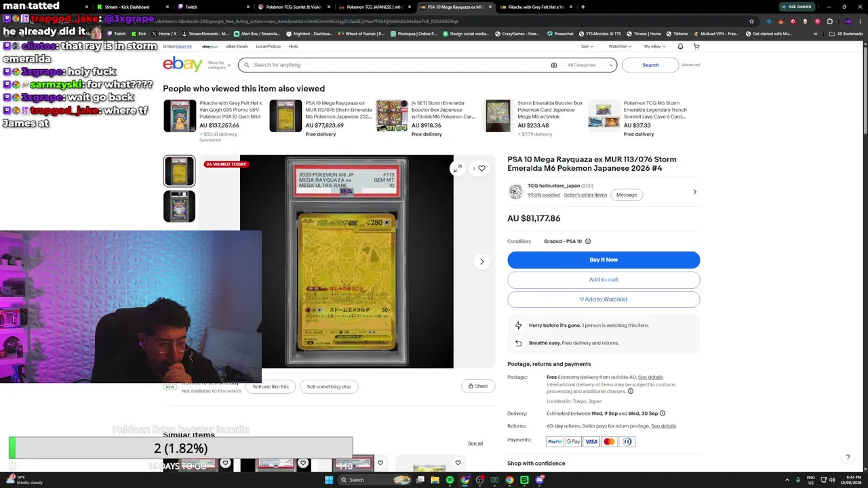This screenshot has width=868, height=488.
Task: Expand the Watchlist dropdown
Action: [x=620, y=46]
